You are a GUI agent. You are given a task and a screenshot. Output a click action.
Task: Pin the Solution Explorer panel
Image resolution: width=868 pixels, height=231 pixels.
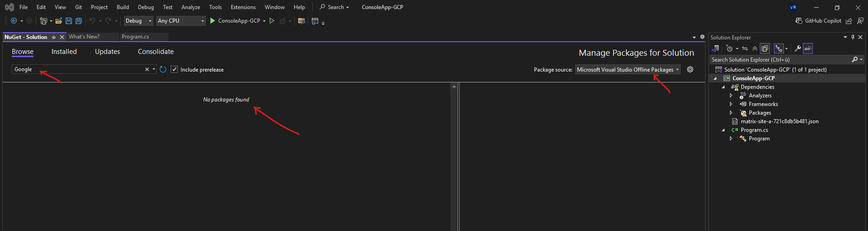coord(853,37)
